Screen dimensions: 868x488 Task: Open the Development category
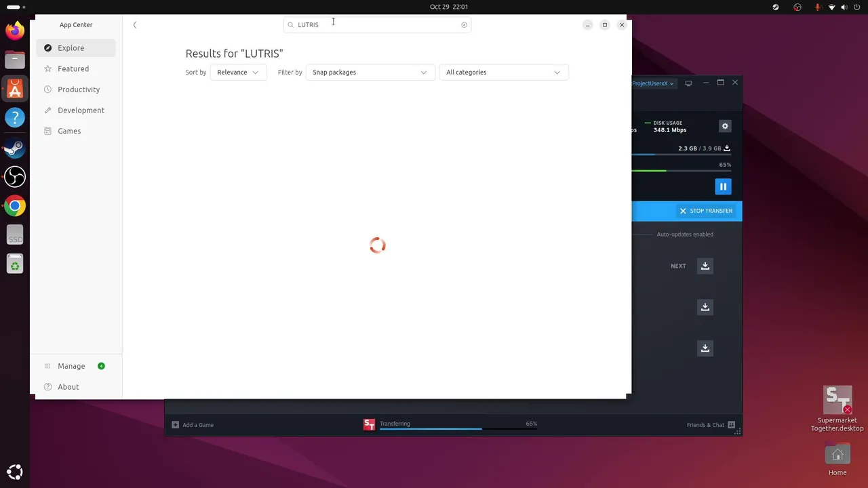(x=76, y=110)
